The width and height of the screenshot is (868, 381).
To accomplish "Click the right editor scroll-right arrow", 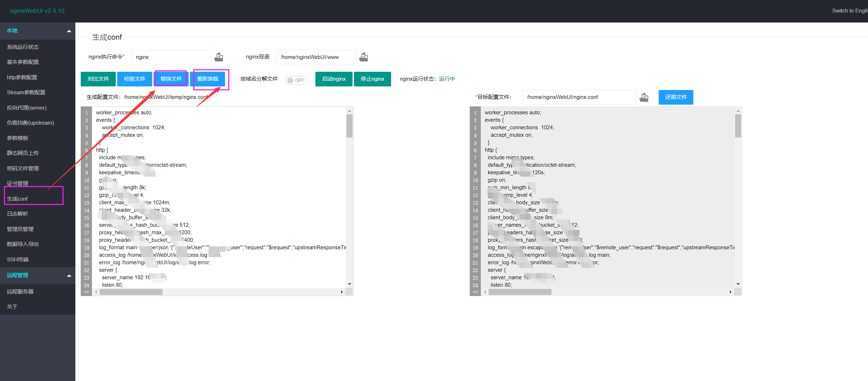I will (730, 292).
